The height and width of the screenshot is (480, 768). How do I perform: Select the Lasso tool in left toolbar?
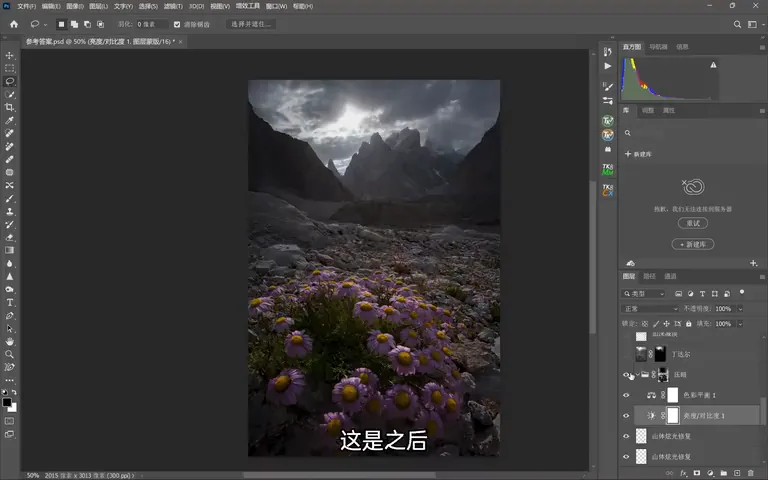(9, 81)
